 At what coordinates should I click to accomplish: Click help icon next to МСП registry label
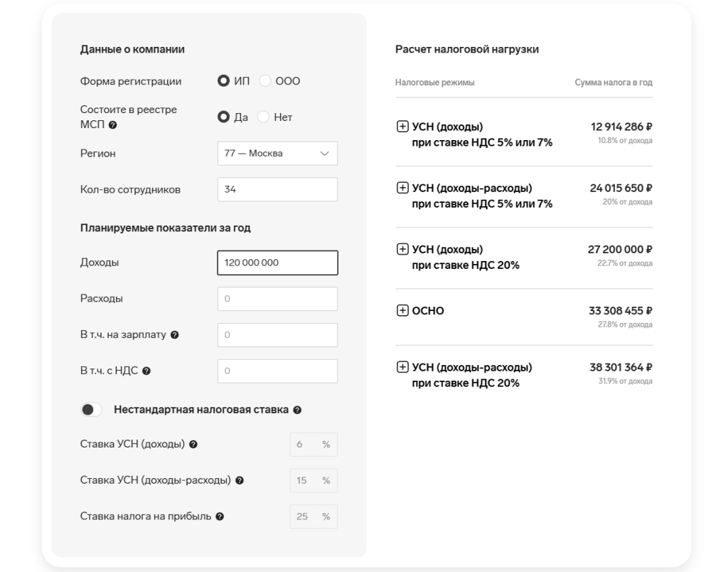point(113,125)
